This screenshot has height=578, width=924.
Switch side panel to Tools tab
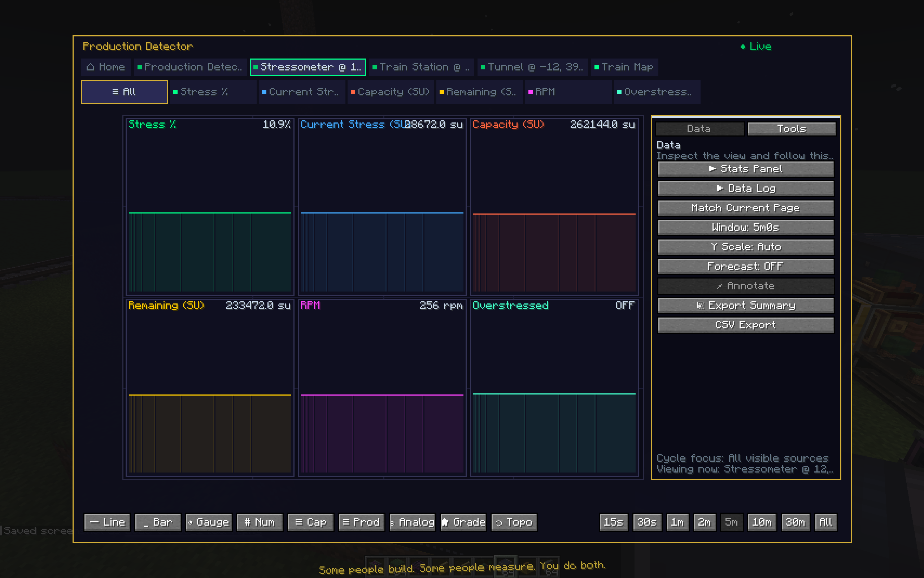[x=792, y=129]
